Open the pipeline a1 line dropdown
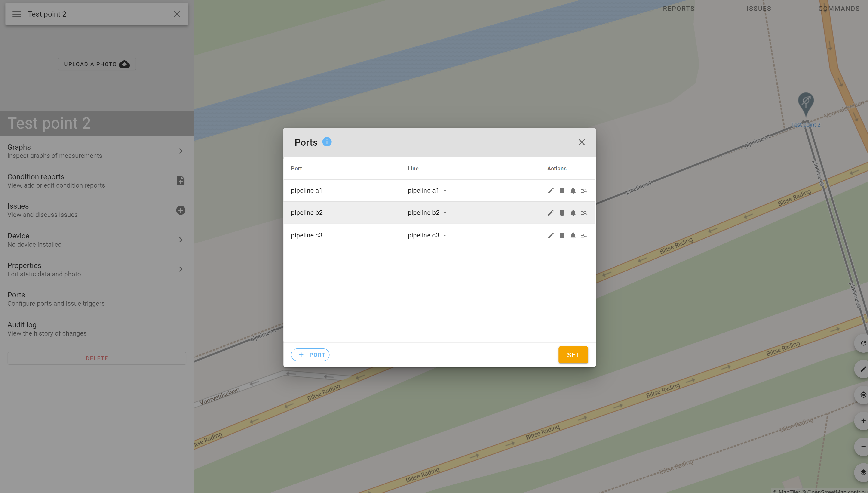 coord(445,190)
